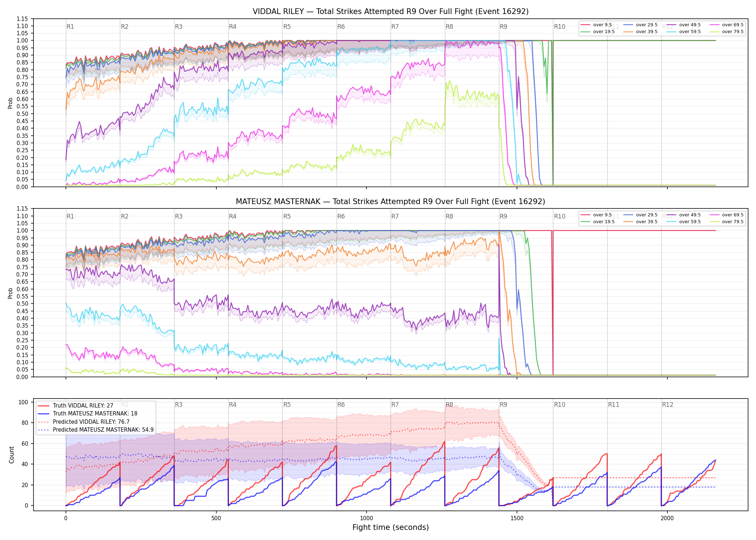Click blue line sample beside Truth MATEUSZ MASTERNAK

[x=44, y=414]
